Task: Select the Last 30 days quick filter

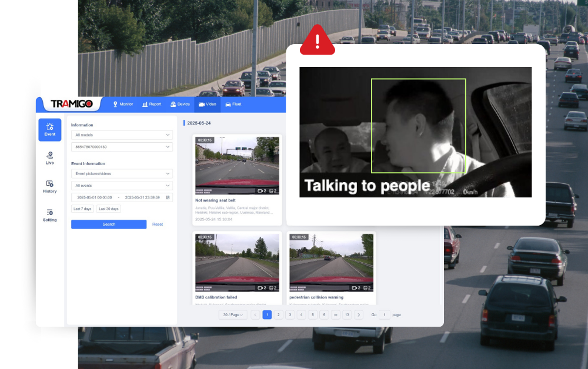Action: coord(109,209)
